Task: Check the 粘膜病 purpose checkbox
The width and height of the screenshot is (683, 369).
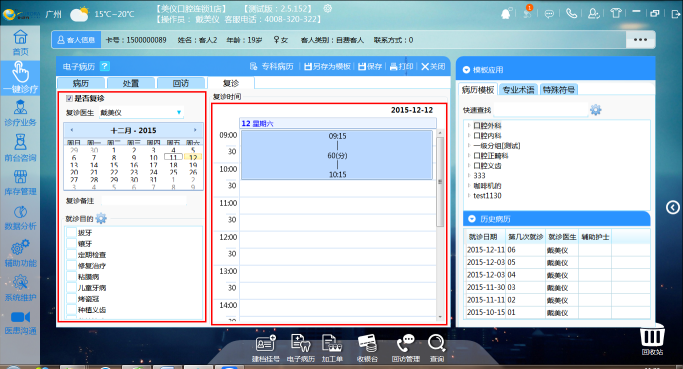Action: tap(72, 277)
